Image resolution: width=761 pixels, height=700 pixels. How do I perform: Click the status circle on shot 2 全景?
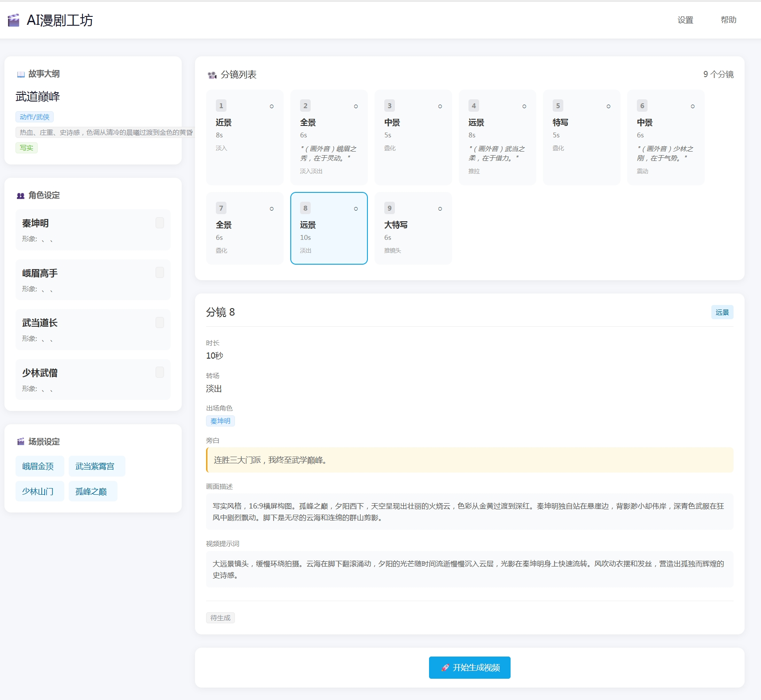(356, 106)
